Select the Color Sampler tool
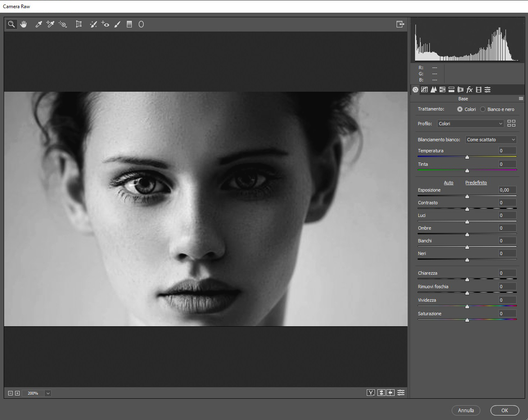Viewport: 528px width, 420px height. tap(50, 24)
